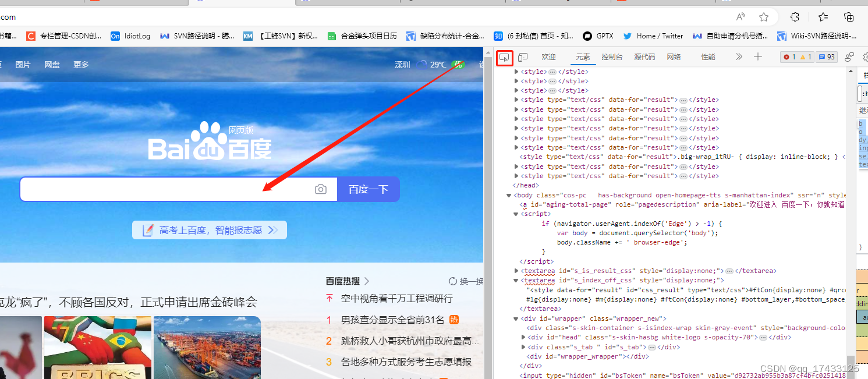
Task: Click the shipping port news thumbnail
Action: pyautogui.click(x=207, y=348)
